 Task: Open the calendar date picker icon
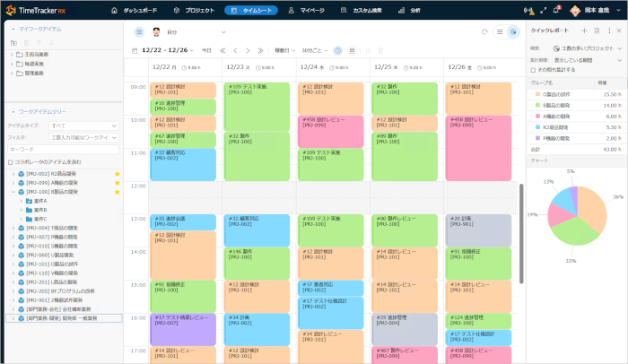coord(135,51)
